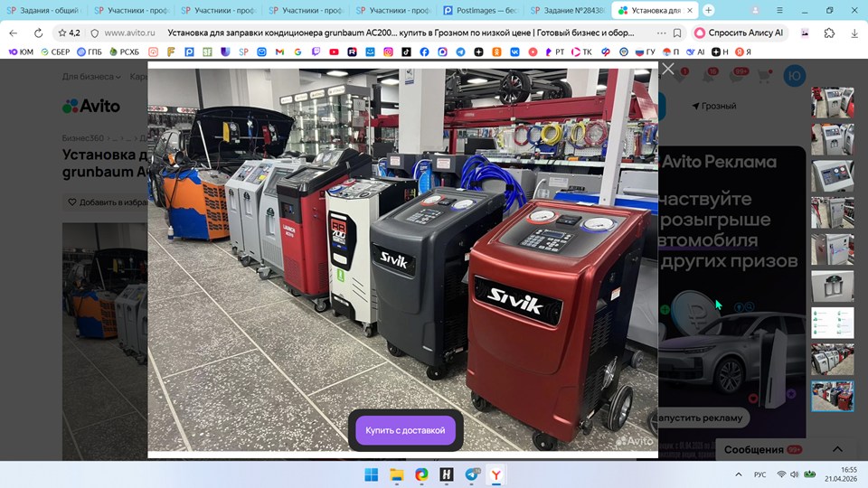The height and width of the screenshot is (488, 868).
Task: Select the thumbnail with white sheet and green icons
Action: pyautogui.click(x=832, y=323)
